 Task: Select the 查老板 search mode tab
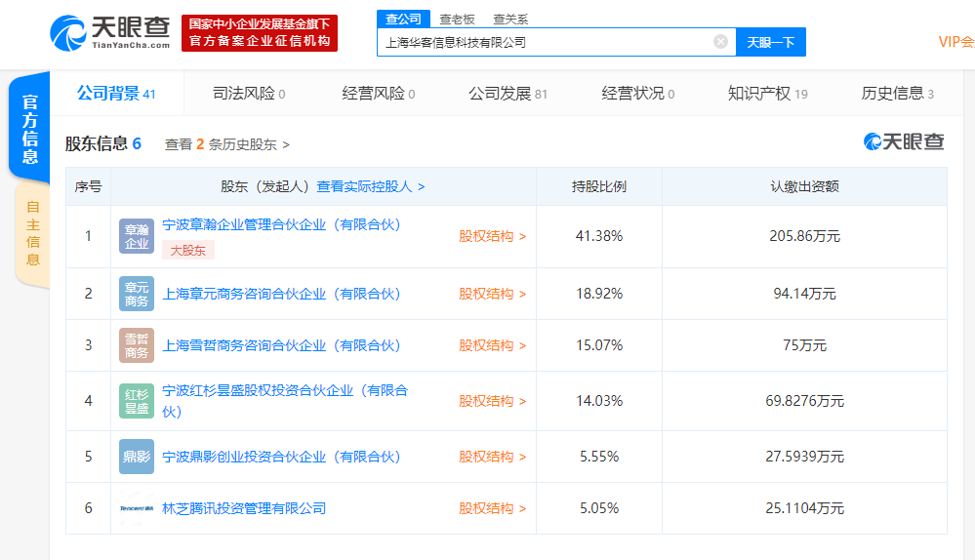(x=457, y=20)
